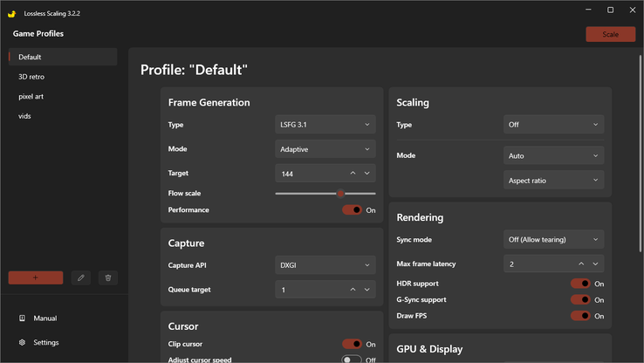This screenshot has width=644, height=363.
Task: Disable the Draw FPS toggle
Action: pos(580,316)
